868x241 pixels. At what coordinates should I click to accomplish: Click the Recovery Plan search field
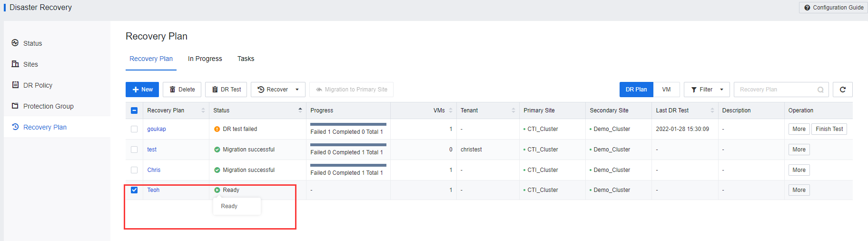point(776,90)
